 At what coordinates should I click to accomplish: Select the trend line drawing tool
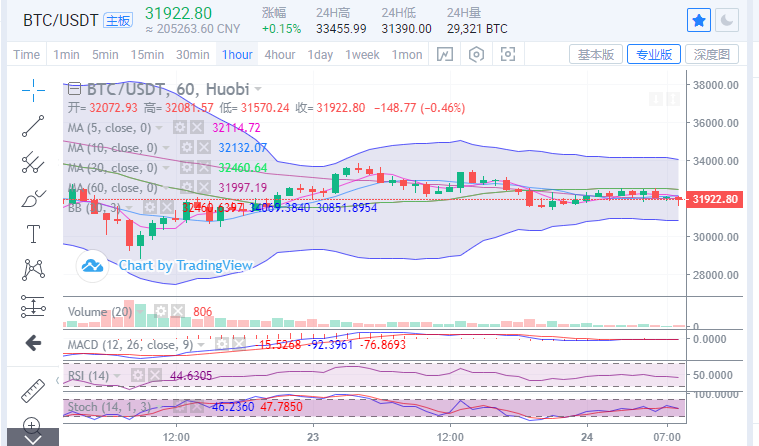point(33,126)
